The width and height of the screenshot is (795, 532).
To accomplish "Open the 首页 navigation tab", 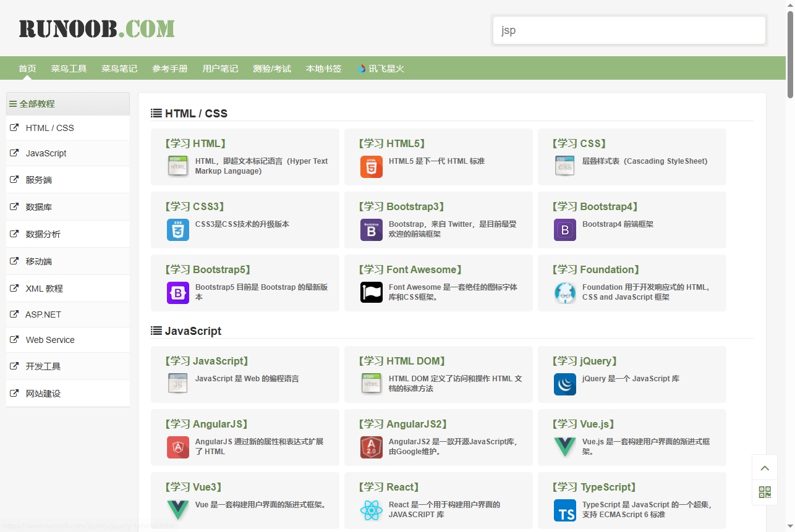I will pos(27,69).
